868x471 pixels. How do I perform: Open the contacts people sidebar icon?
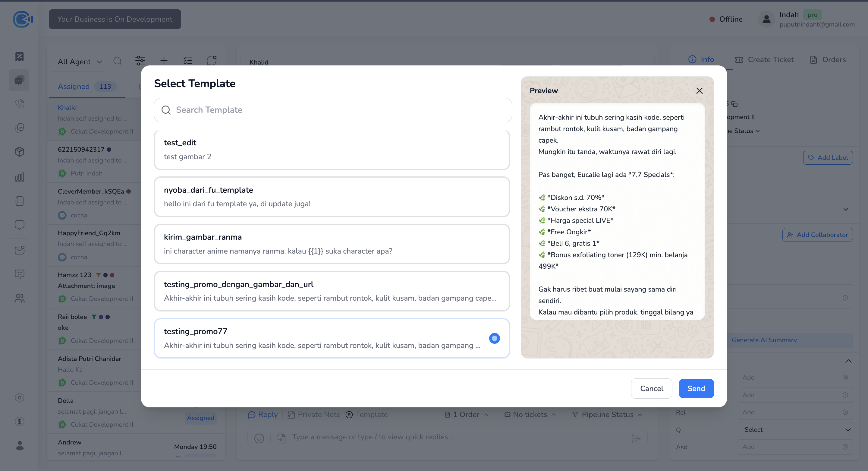pos(20,298)
